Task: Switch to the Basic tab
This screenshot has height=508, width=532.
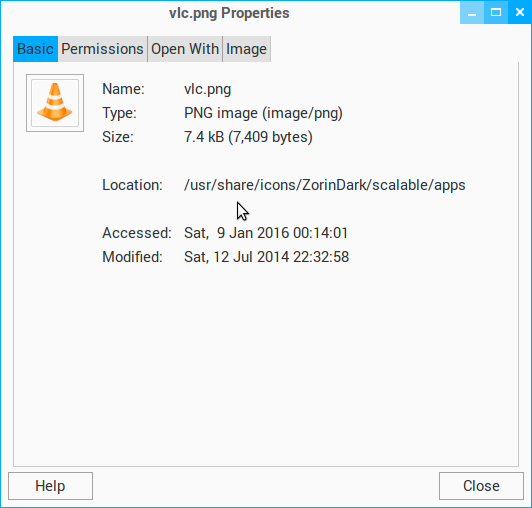Action: coord(35,49)
